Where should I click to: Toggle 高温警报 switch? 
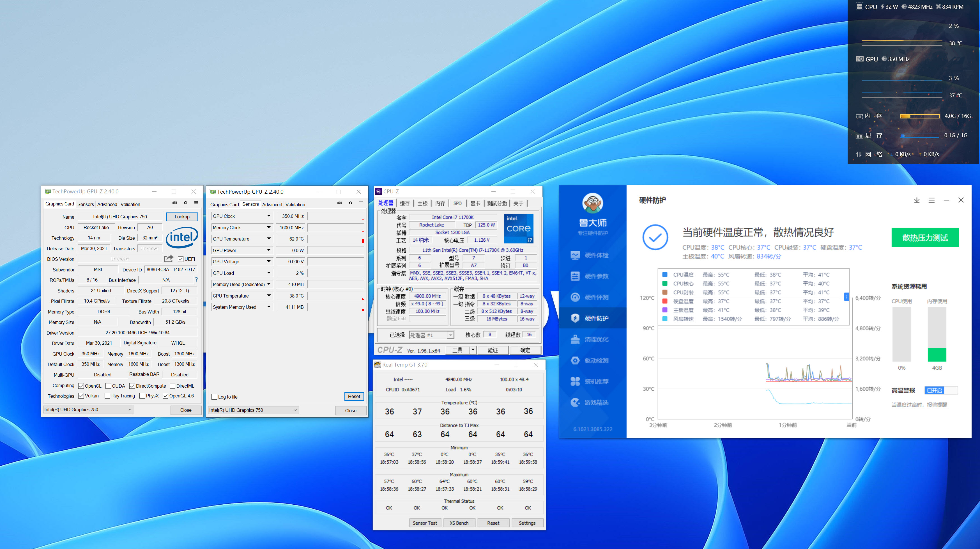941,390
